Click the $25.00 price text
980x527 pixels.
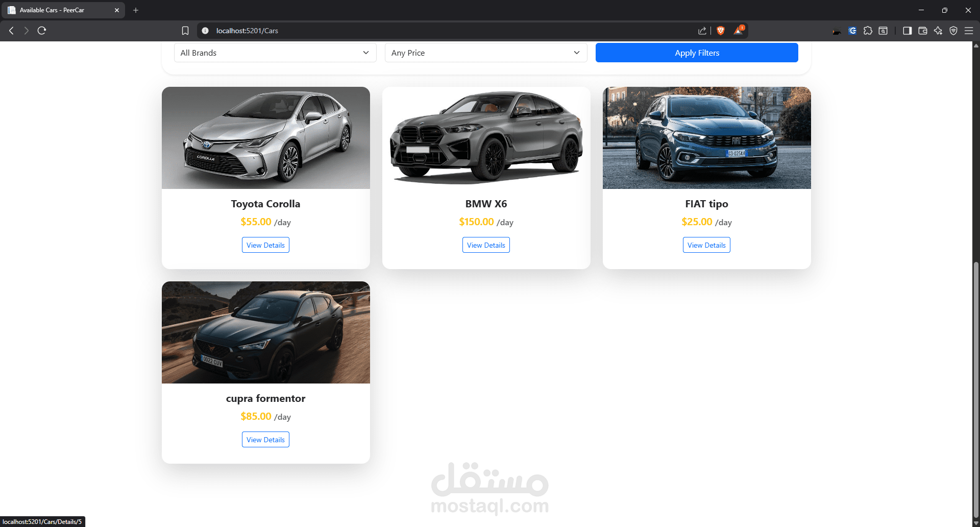pyautogui.click(x=697, y=222)
